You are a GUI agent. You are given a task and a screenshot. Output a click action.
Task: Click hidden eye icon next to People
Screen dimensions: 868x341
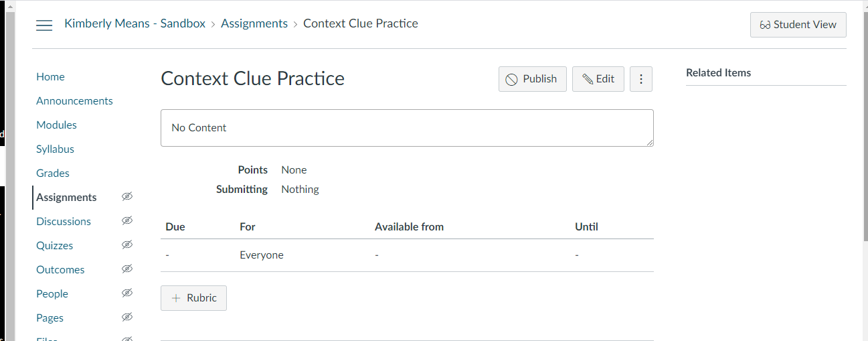(127, 293)
